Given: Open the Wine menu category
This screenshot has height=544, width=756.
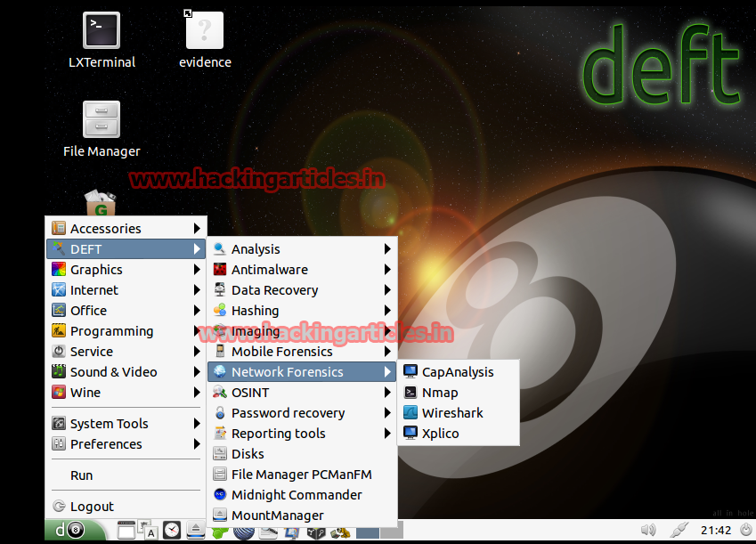Looking at the screenshot, I should coord(126,393).
